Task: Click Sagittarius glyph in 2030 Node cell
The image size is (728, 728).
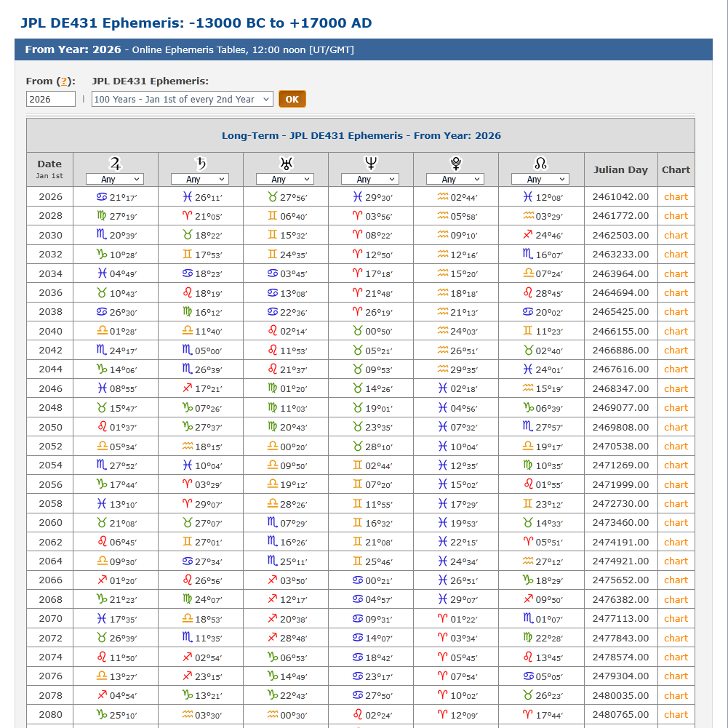Action: [x=528, y=235]
